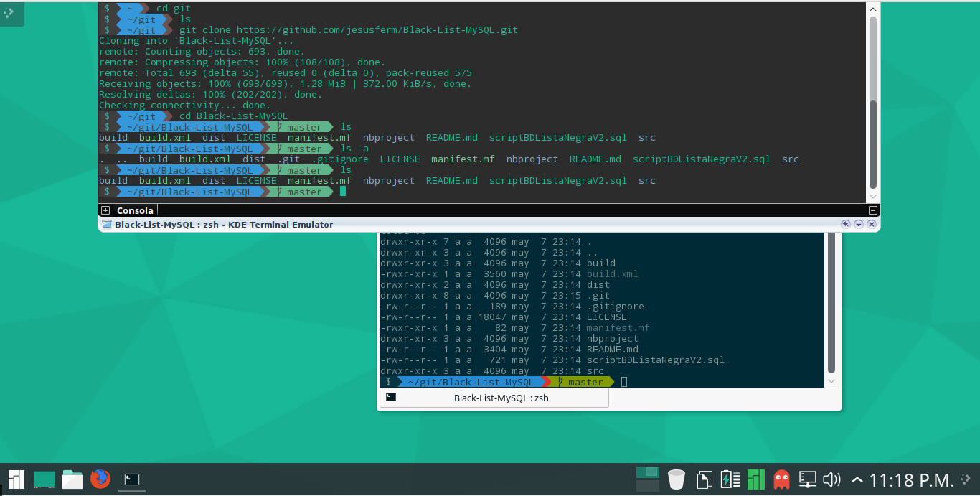980x496 pixels.
Task: Click the 'Resolving deltas: 100% (202/202), done.' line
Action: [211, 95]
